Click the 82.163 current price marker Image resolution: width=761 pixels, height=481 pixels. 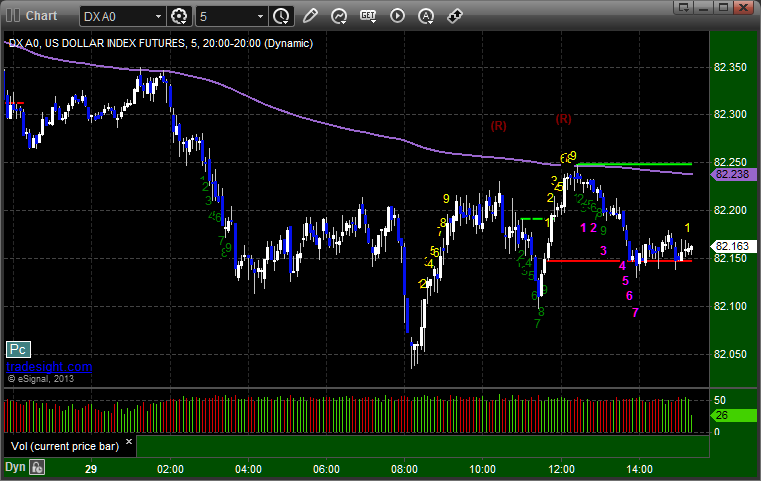[733, 247]
